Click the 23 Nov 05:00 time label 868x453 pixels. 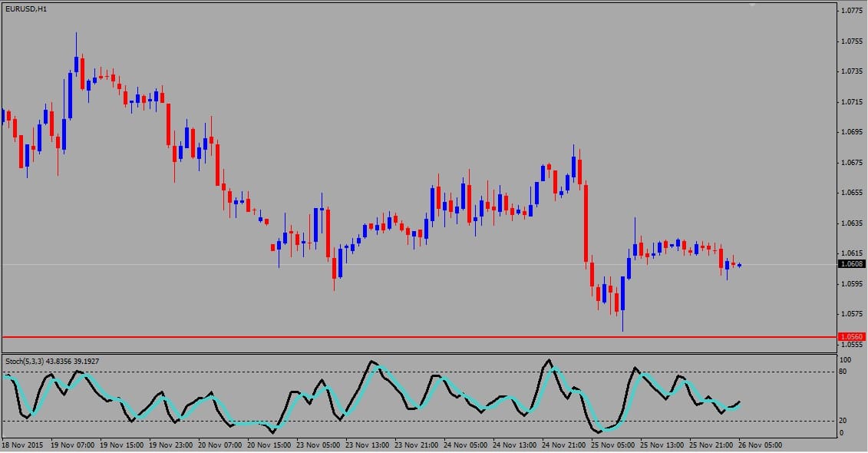coord(318,445)
